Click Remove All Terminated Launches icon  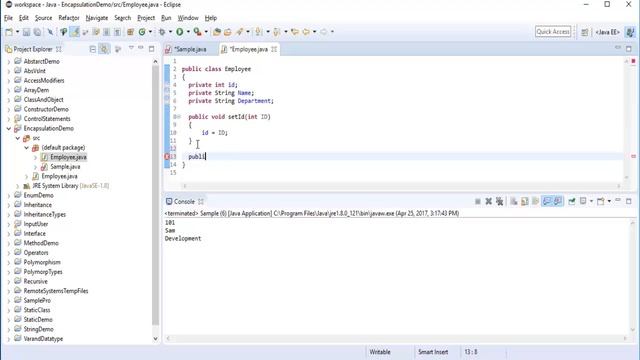tap(499, 201)
